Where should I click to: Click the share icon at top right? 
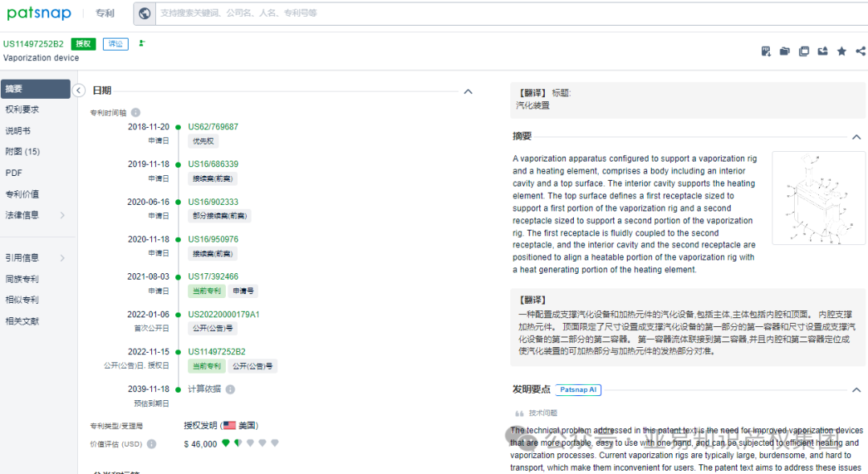point(860,51)
